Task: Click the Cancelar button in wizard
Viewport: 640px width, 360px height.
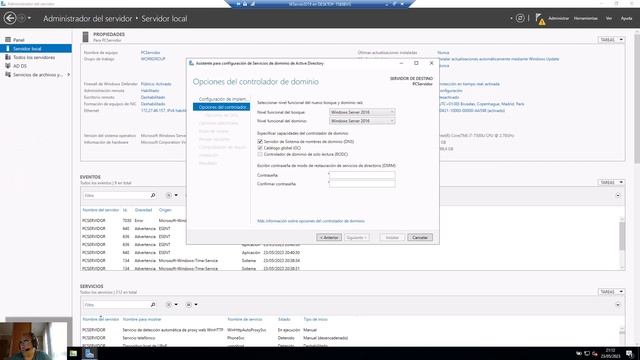Action: (420, 237)
